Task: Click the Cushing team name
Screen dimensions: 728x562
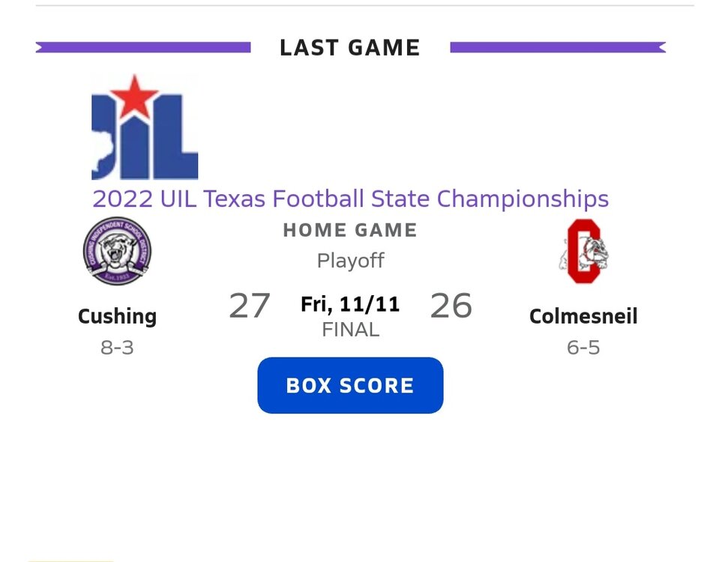Action: (117, 316)
